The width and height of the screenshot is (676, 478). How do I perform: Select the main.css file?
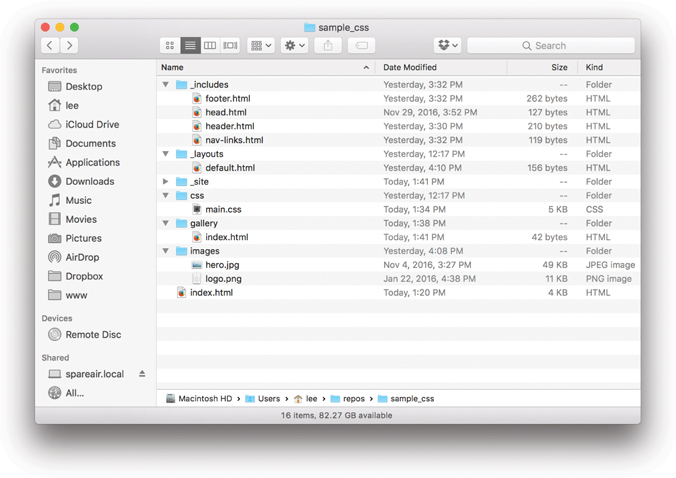click(x=223, y=210)
